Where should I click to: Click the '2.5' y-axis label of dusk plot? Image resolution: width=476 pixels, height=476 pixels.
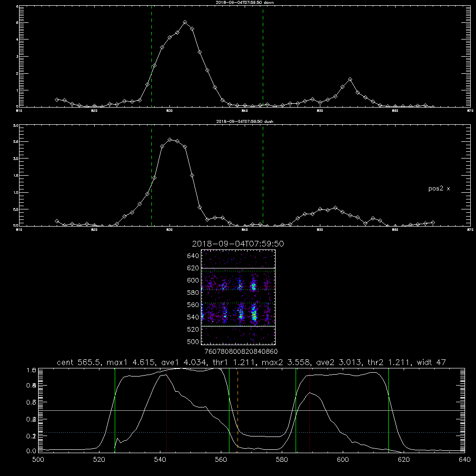pos(16,142)
